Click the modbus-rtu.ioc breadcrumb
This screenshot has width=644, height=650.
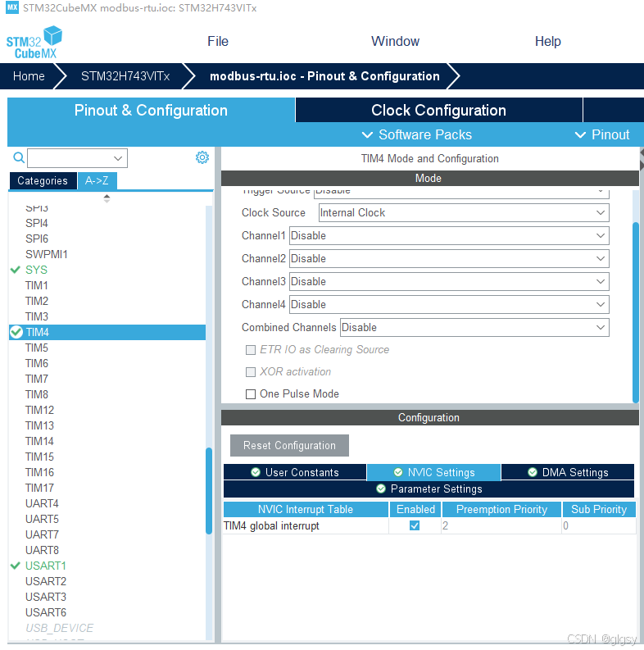click(x=324, y=76)
